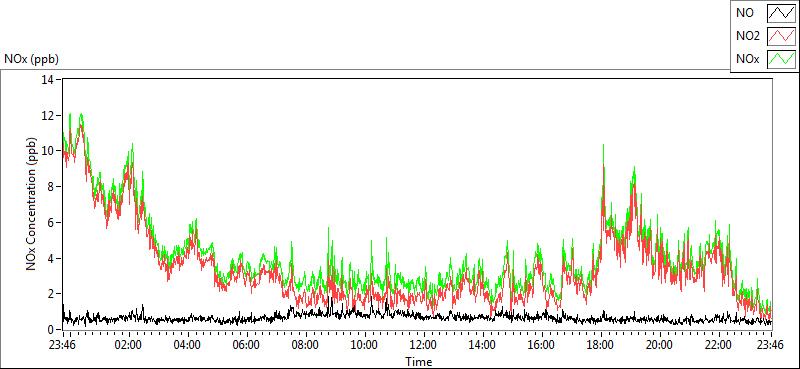800x369 pixels.
Task: Click the 'NOx Concentration (ppb)' y-axis label
Action: 32,204
